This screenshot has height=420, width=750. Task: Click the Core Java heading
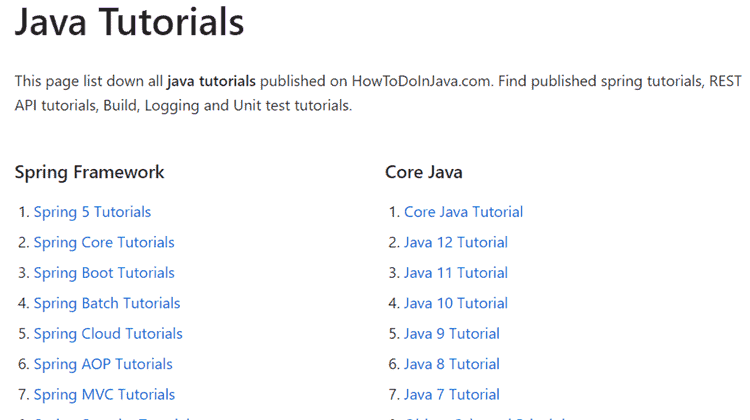424,172
